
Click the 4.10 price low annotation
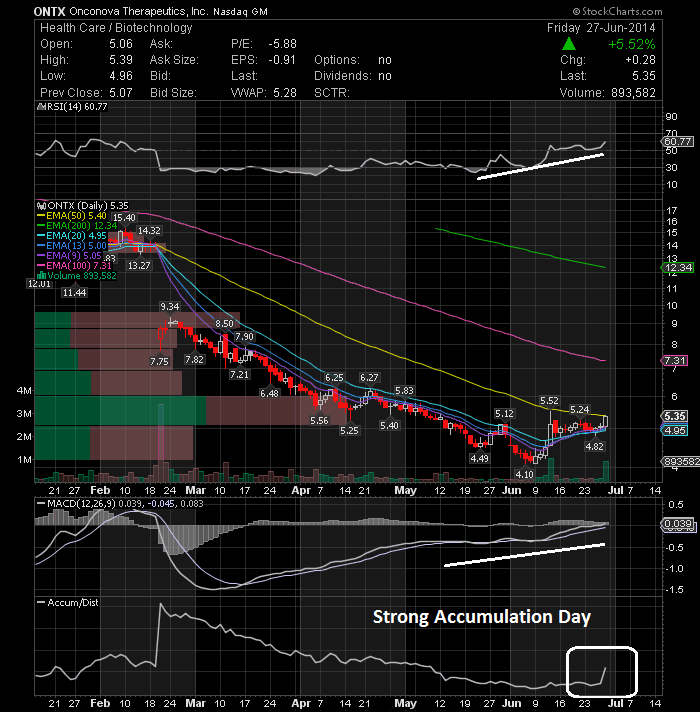coord(524,475)
